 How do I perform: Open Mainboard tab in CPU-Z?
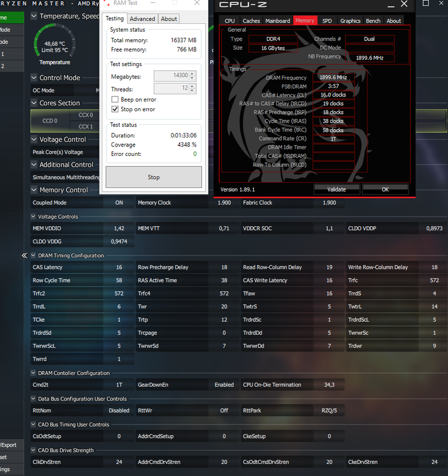(278, 21)
